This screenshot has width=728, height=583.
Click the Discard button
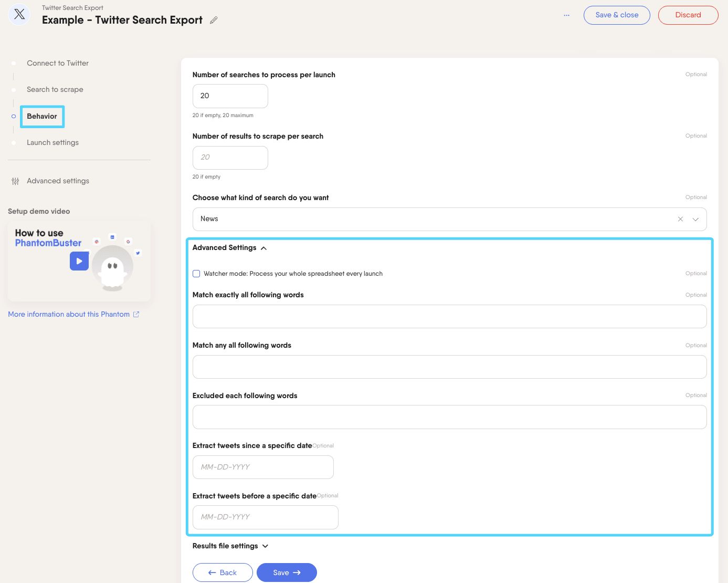click(688, 15)
